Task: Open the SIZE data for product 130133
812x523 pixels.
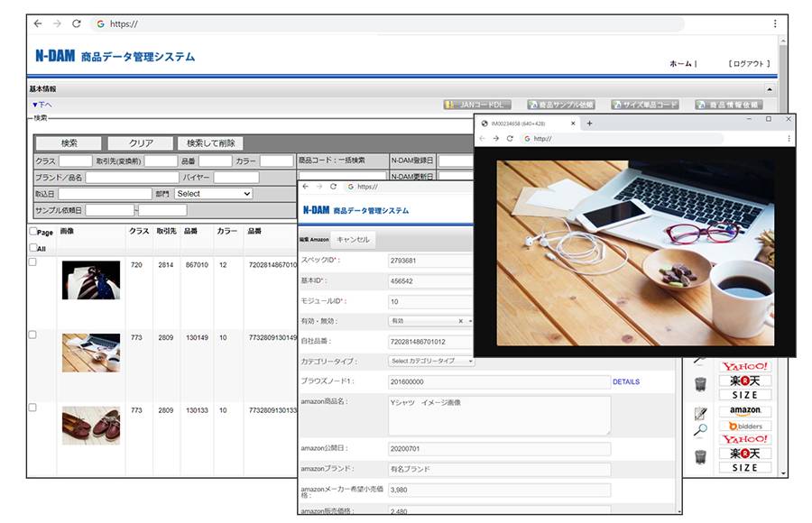Action: 745,468
